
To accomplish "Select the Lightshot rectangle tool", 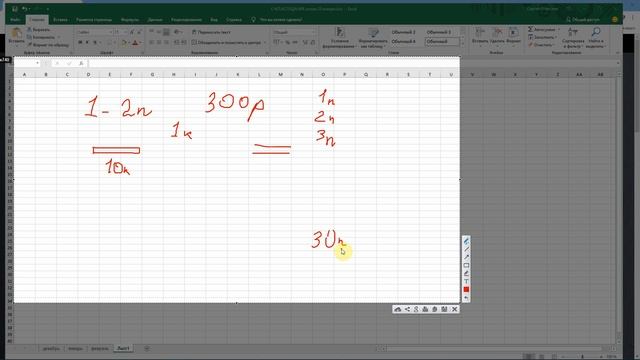I will tap(466, 265).
